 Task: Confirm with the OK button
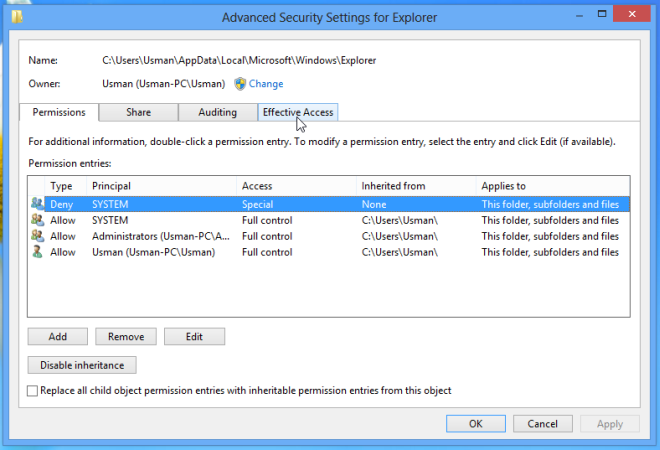pyautogui.click(x=475, y=424)
